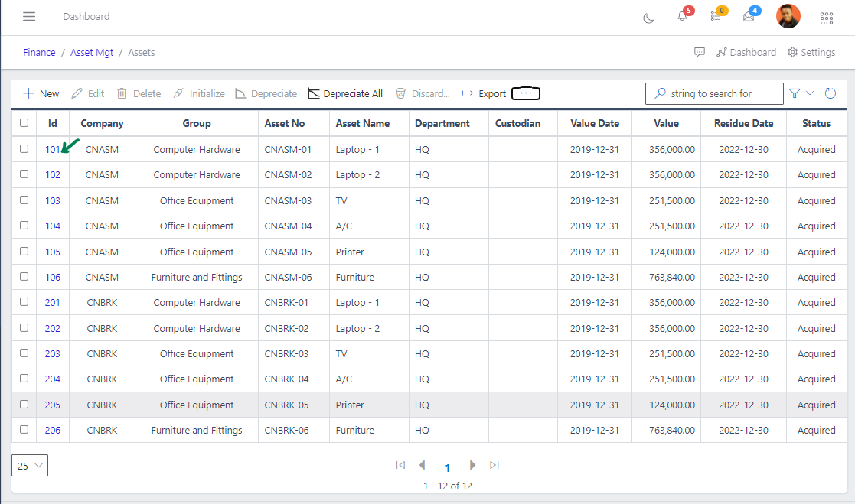Tick the checkbox for asset CNBRK-06
Viewport: 855px width, 504px height.
pyautogui.click(x=24, y=430)
